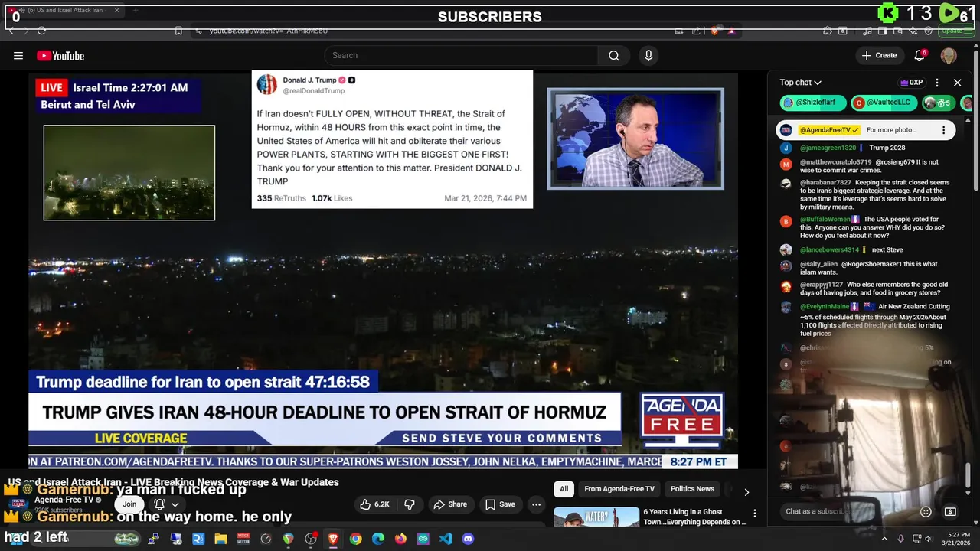The width and height of the screenshot is (980, 551).
Task: Click the @Shizleflarf chat ticker chip
Action: (x=813, y=103)
